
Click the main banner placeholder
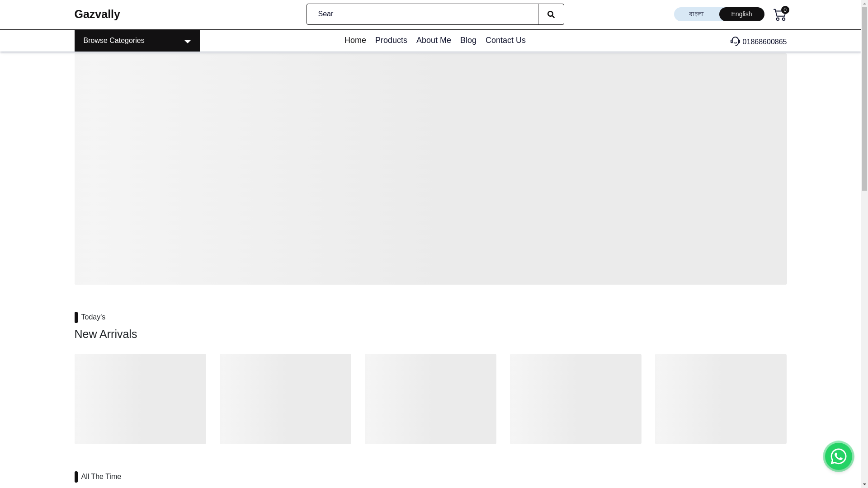point(430,169)
